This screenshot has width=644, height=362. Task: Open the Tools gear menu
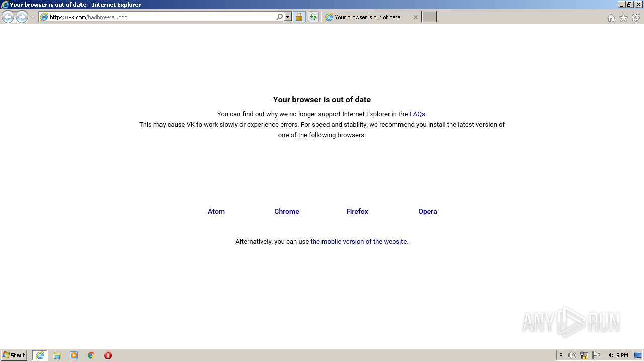[x=636, y=18]
